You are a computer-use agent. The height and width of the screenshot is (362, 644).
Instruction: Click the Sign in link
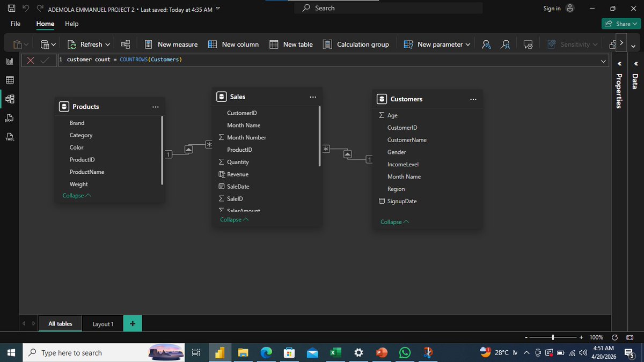pyautogui.click(x=552, y=8)
